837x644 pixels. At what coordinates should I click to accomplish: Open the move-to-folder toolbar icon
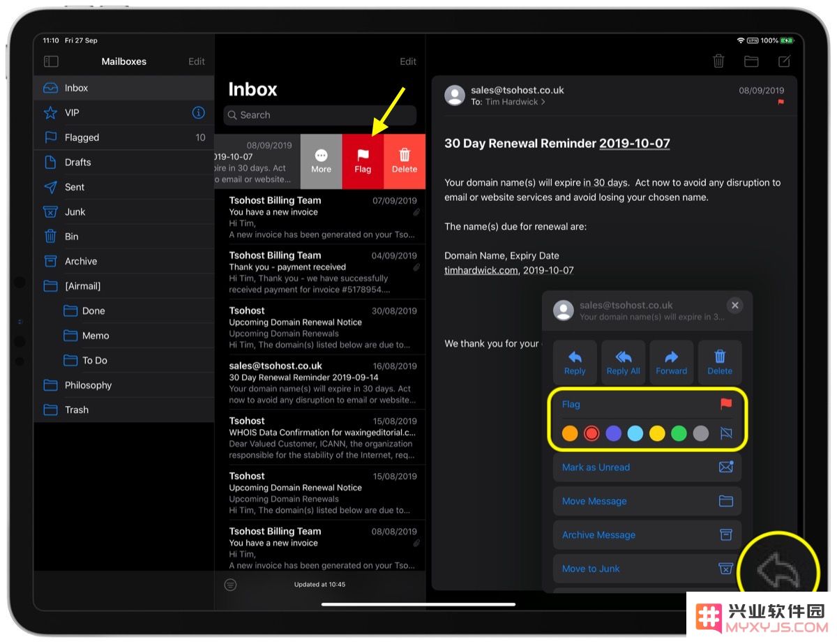751,61
